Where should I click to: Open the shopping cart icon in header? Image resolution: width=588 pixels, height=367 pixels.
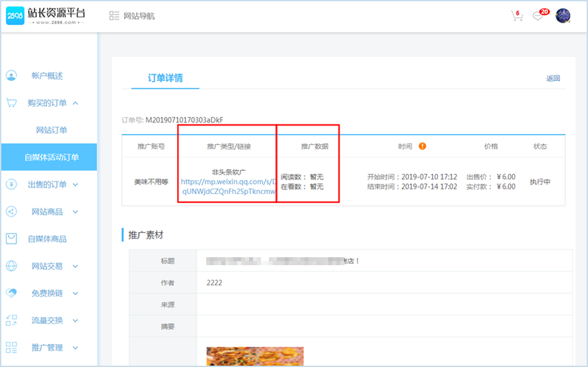(x=517, y=16)
